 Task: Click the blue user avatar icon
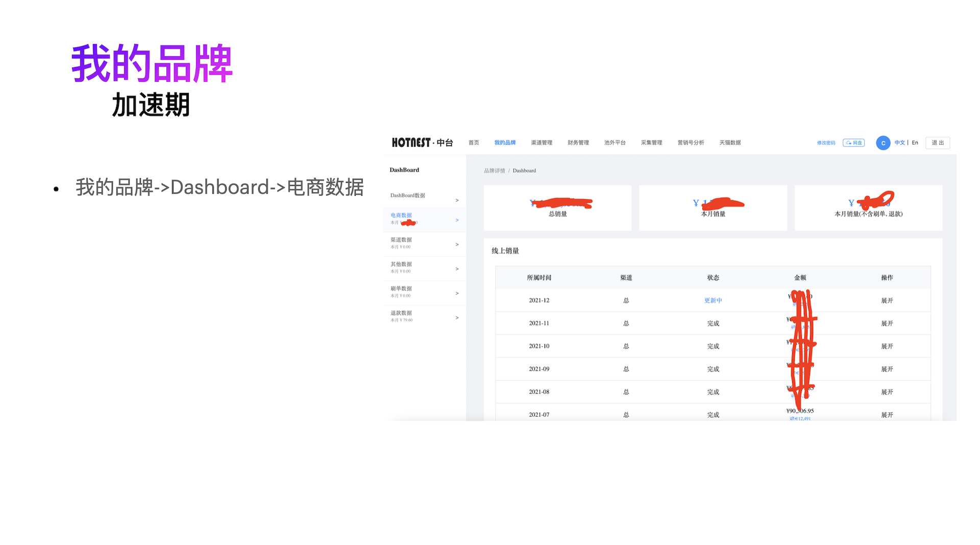click(883, 143)
